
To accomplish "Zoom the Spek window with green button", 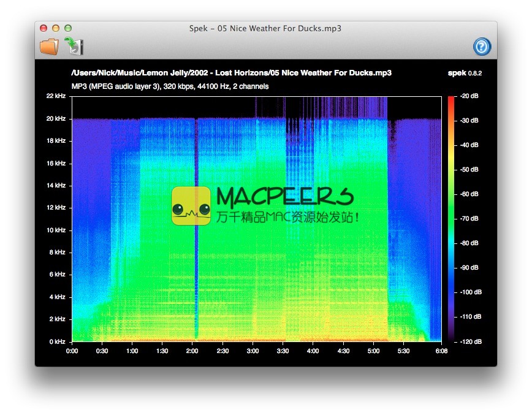I will 68,28.
